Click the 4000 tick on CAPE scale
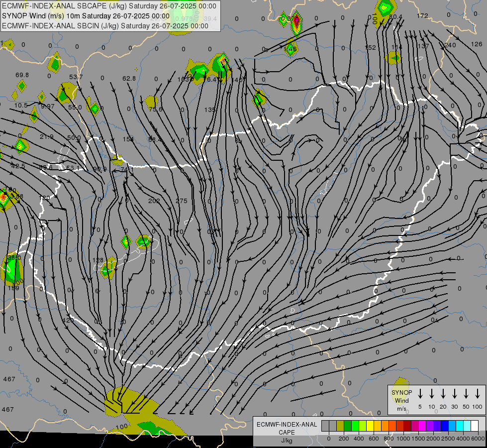487x448 pixels. pos(463,439)
